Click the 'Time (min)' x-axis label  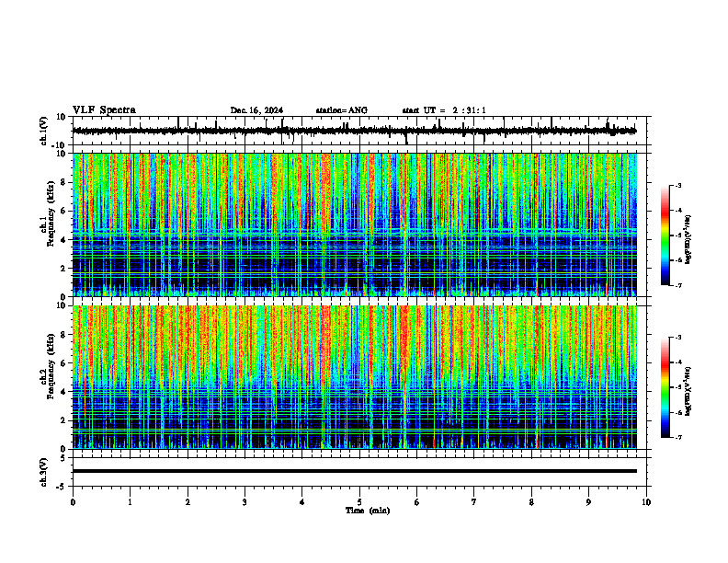pos(368,511)
